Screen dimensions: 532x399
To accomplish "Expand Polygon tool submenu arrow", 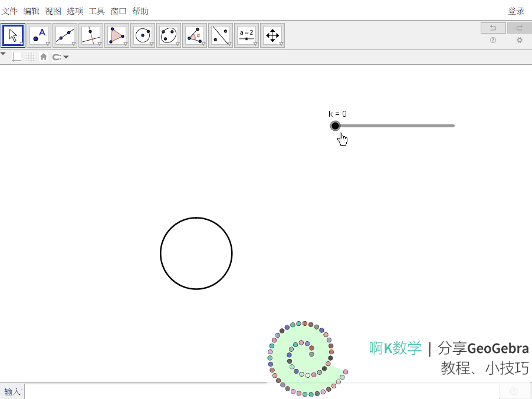I will pyautogui.click(x=126, y=44).
